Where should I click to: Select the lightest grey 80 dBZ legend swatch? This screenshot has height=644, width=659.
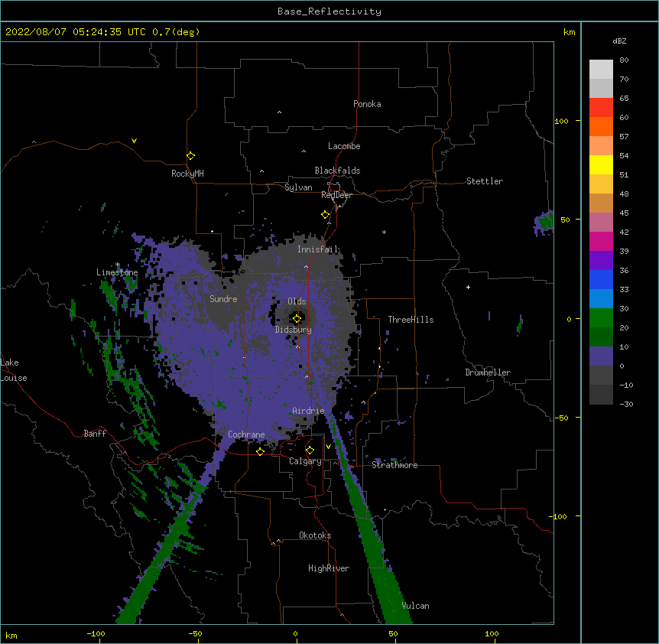(x=601, y=69)
